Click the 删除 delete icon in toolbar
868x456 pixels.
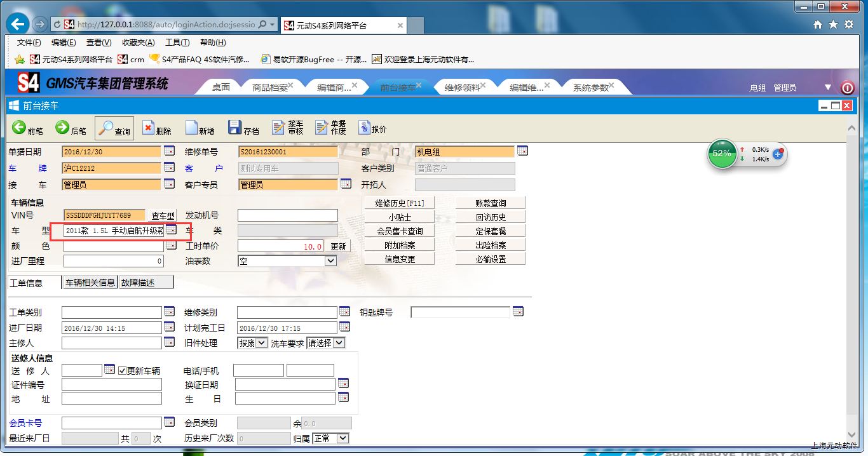pyautogui.click(x=149, y=128)
